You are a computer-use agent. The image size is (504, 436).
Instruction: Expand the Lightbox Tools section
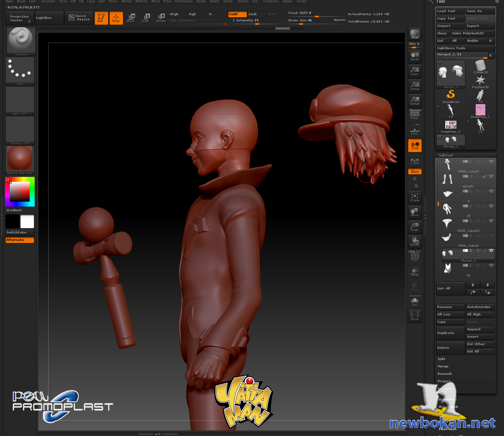point(465,48)
